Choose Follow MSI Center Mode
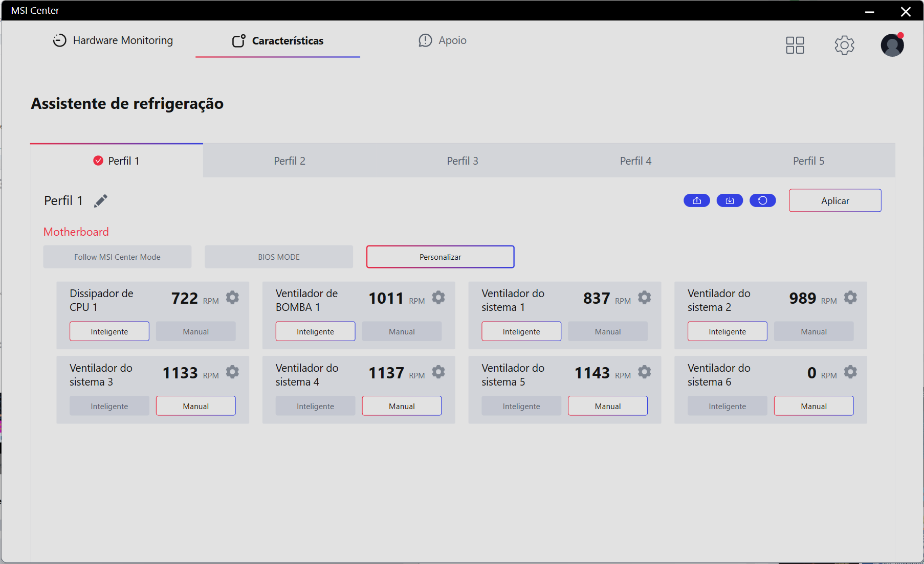Image resolution: width=924 pixels, height=564 pixels. (x=117, y=257)
